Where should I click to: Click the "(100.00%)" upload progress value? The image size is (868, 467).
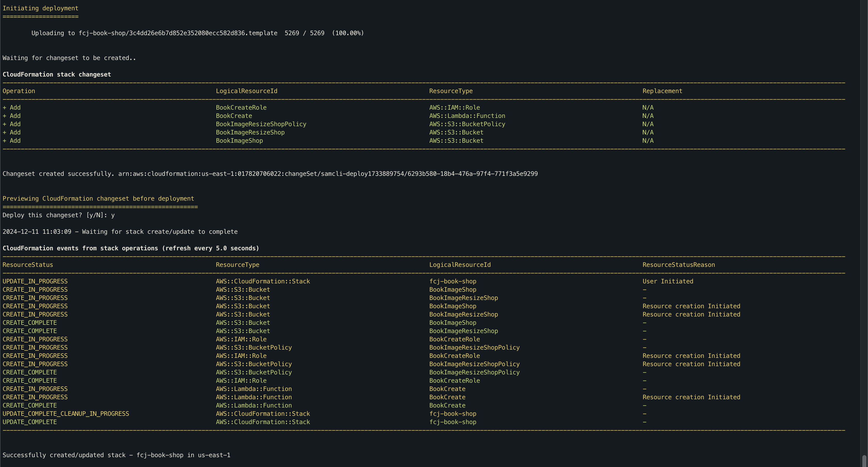[348, 33]
